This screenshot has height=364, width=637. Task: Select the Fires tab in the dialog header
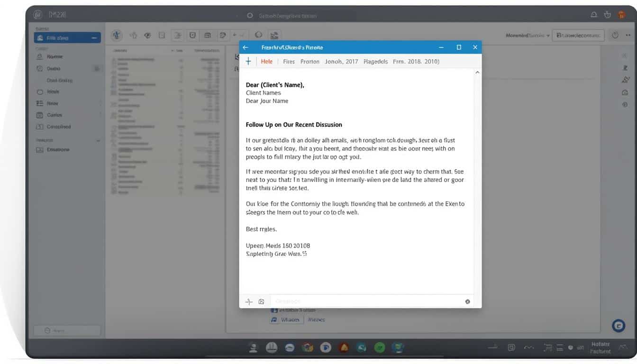pyautogui.click(x=289, y=61)
